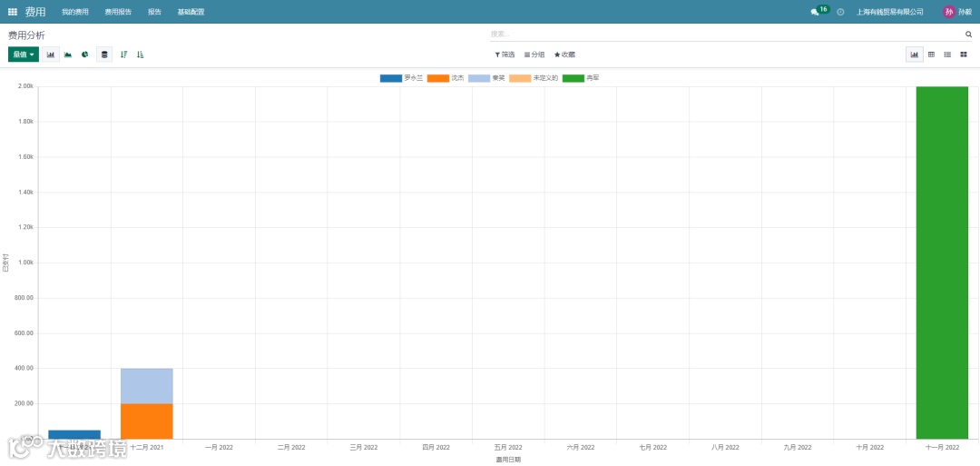Click the 二月 2022 axis label
The height and width of the screenshot is (466, 980).
coord(291,447)
